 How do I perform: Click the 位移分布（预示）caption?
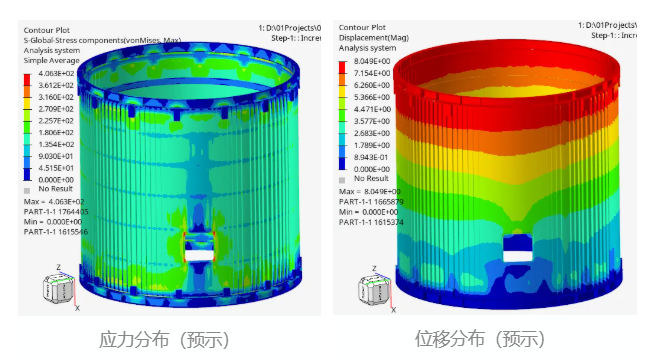(480, 339)
